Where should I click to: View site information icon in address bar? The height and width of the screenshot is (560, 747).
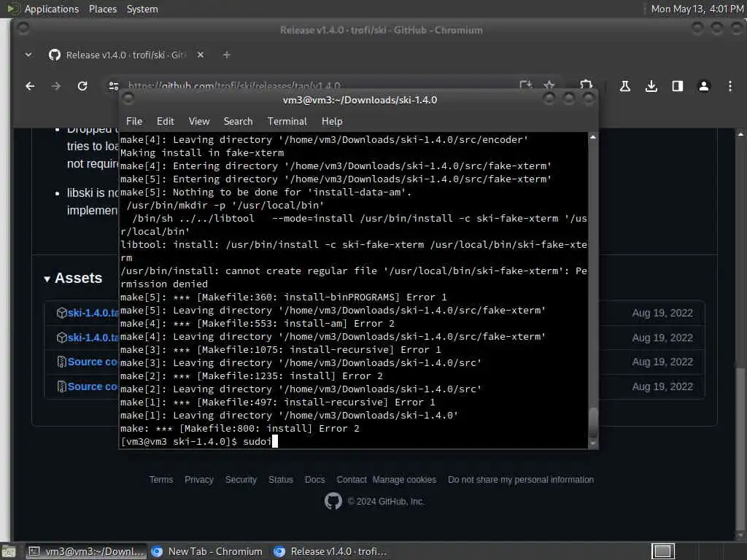(x=114, y=86)
